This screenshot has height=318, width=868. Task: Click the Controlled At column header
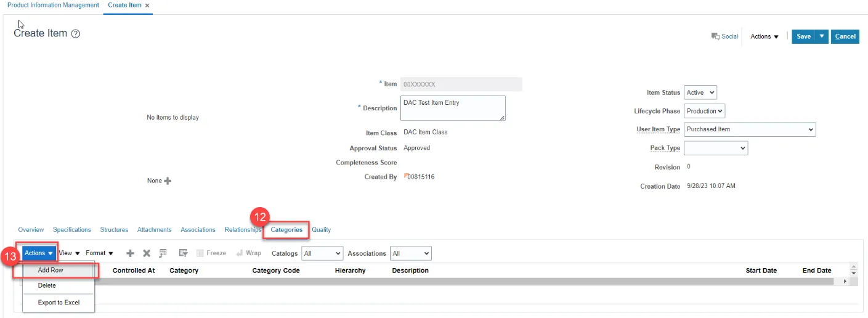tap(134, 271)
